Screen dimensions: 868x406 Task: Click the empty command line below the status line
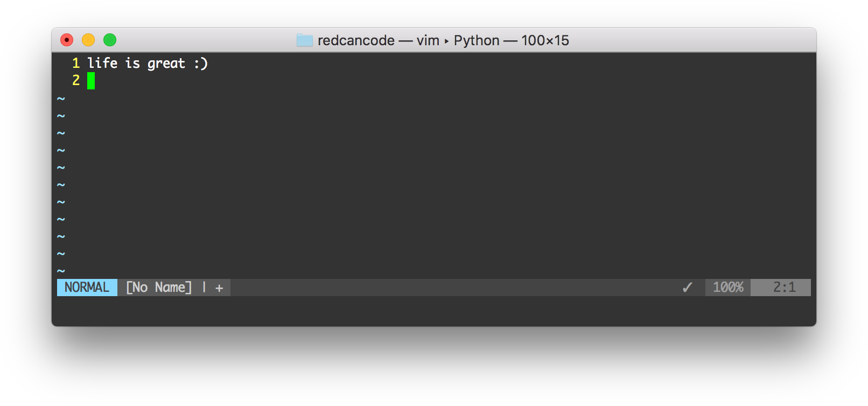tap(434, 305)
